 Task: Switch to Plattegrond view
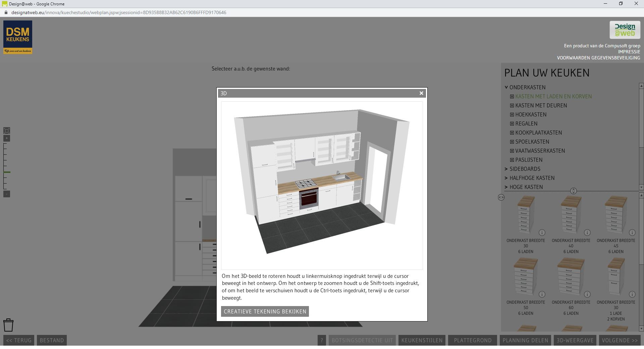(x=473, y=340)
